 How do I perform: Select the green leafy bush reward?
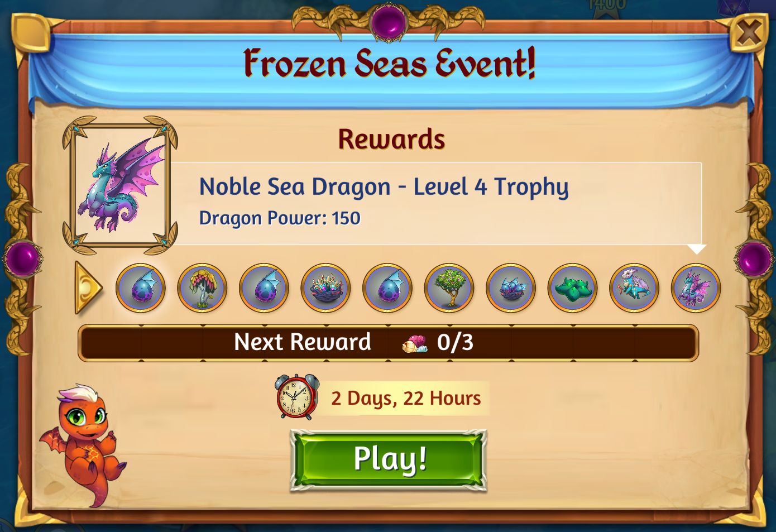pos(572,289)
